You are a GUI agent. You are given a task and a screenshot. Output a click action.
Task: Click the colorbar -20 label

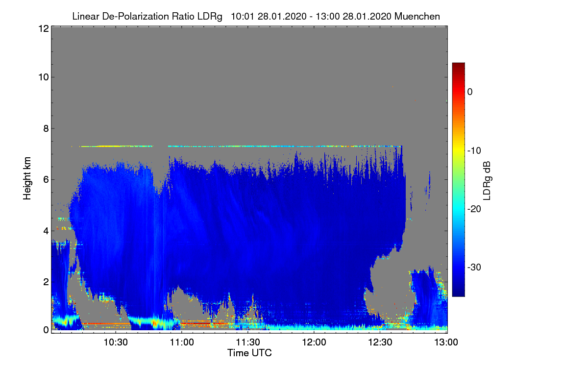click(475, 209)
